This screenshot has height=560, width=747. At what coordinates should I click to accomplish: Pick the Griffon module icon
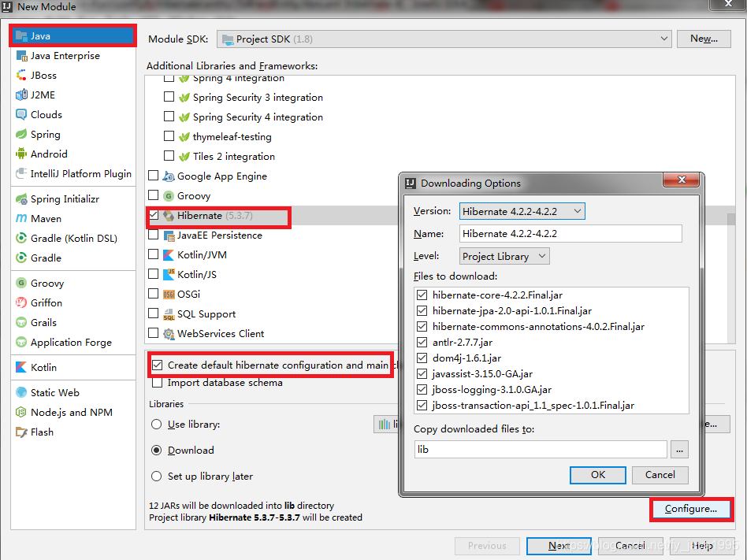(21, 303)
